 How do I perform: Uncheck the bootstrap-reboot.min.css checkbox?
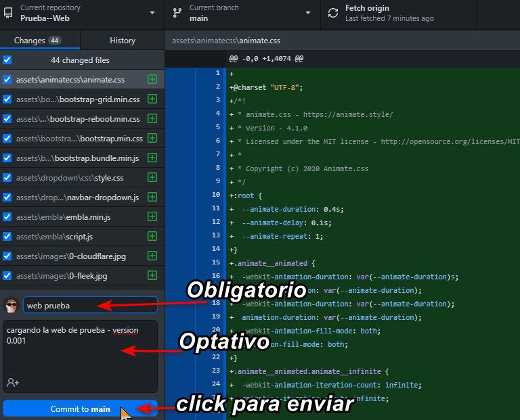tap(7, 118)
